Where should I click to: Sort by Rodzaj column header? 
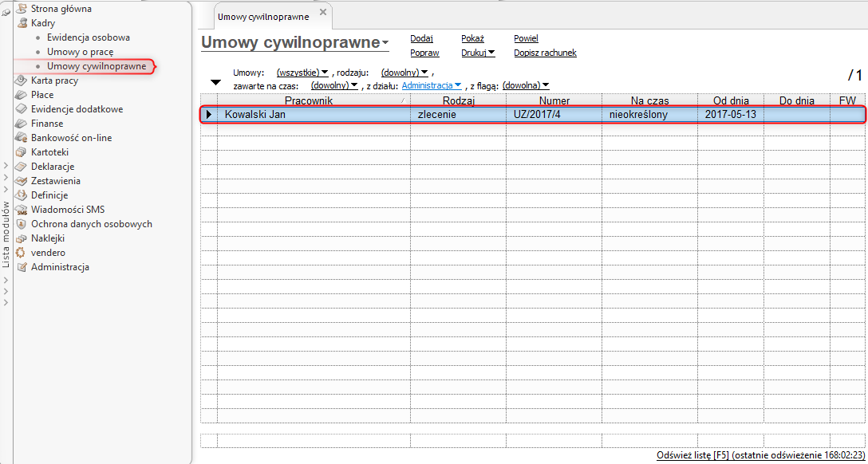click(459, 100)
